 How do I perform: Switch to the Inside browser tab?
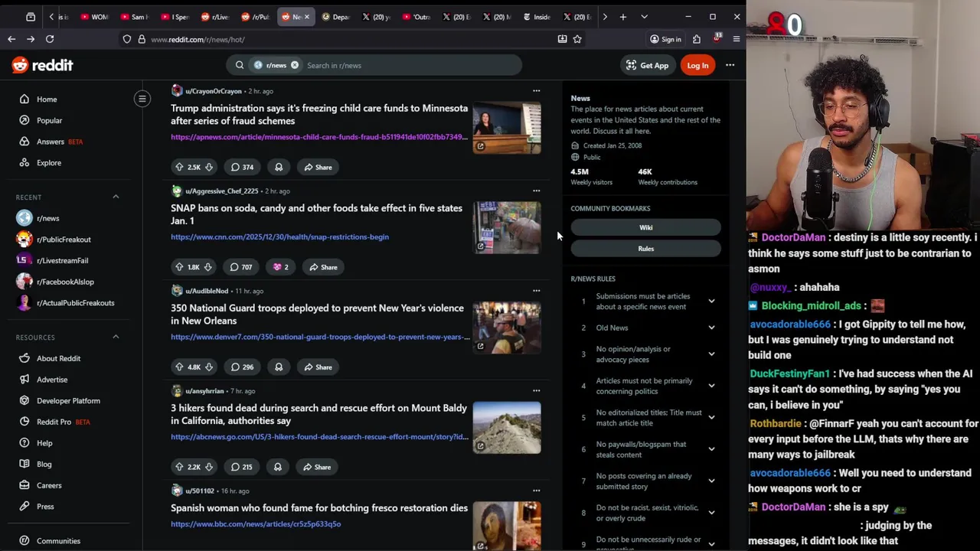click(x=538, y=16)
